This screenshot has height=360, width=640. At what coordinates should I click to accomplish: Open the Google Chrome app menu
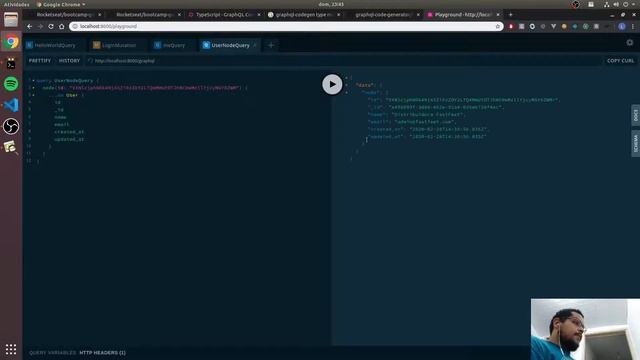point(61,4)
